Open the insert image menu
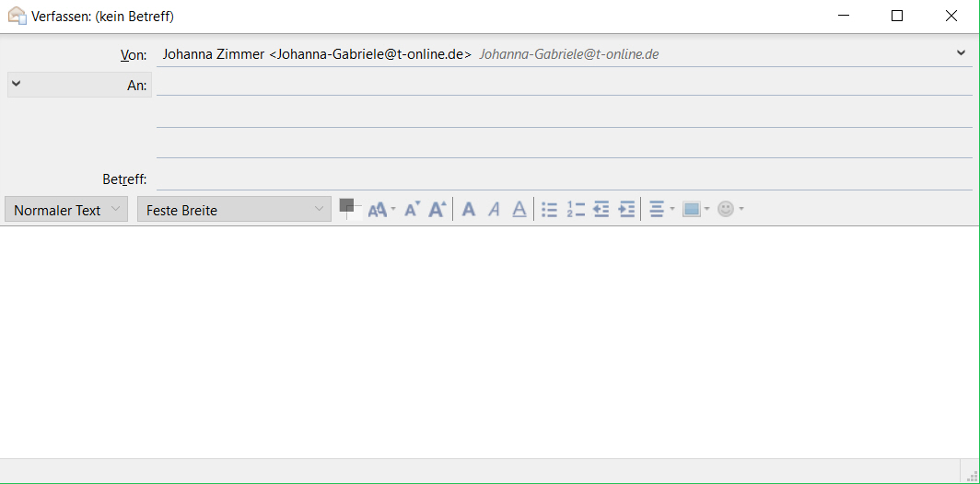980x484 pixels. pos(696,209)
